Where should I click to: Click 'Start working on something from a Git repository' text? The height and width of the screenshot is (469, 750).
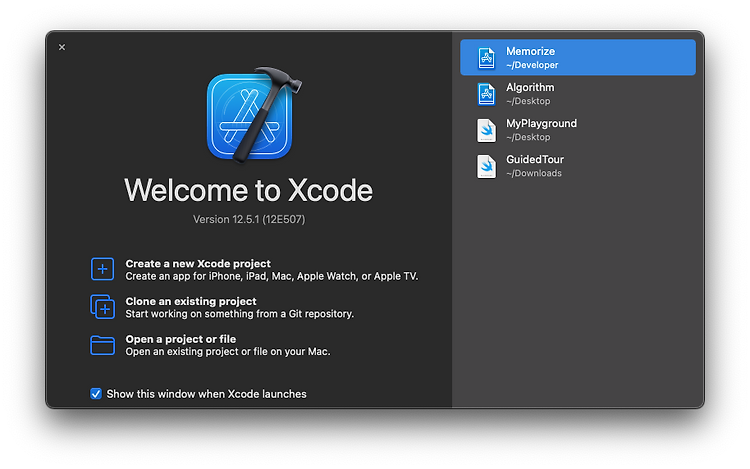(x=240, y=314)
